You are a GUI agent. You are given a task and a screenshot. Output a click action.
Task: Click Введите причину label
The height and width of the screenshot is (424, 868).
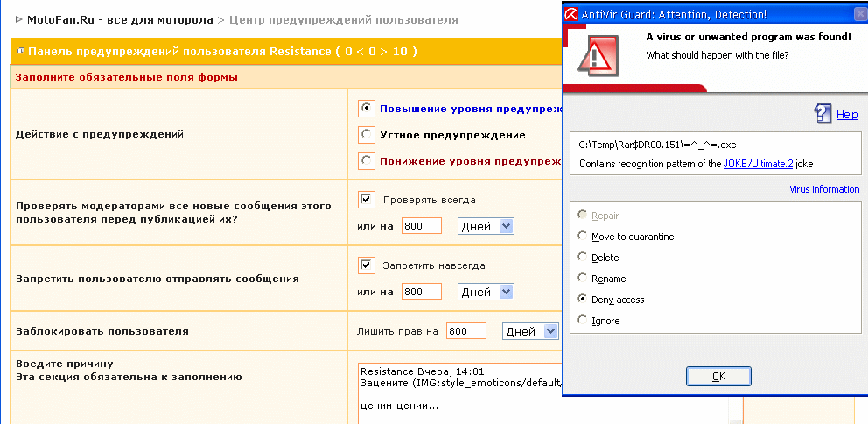tap(64, 364)
